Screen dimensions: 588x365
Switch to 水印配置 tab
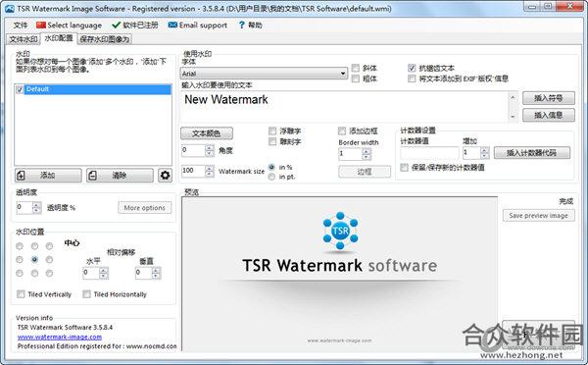[59, 38]
